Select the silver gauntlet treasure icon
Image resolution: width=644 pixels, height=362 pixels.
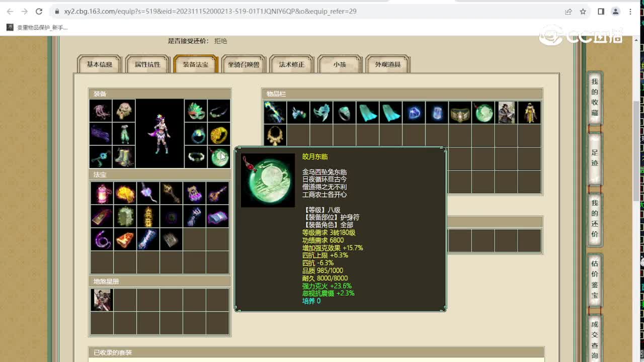click(x=194, y=216)
